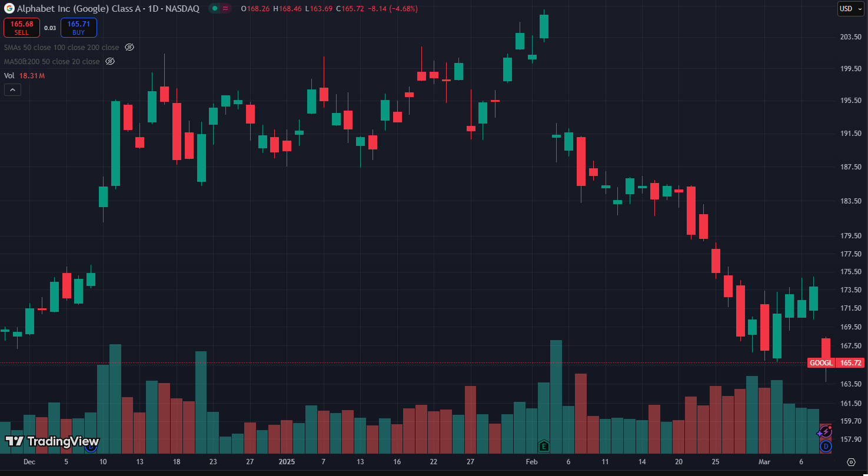Viewport: 868px width, 476px height.
Task: Click the 187.50 price axis label
Action: (850, 167)
